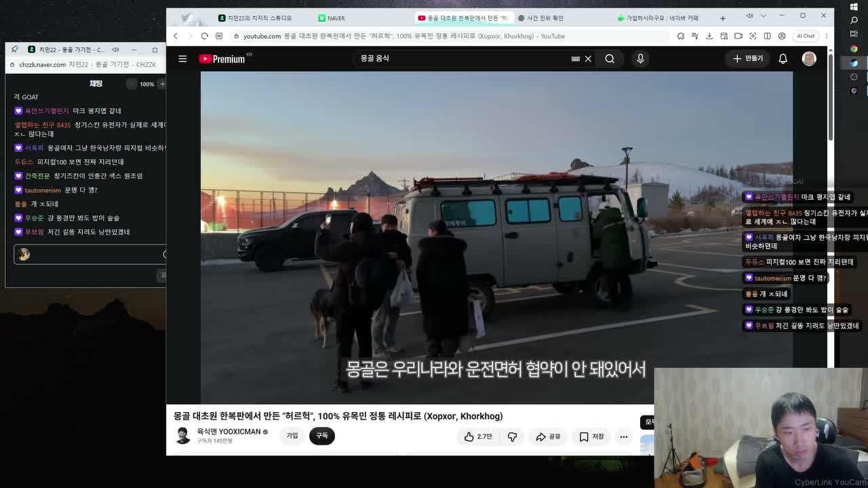Open more actions ellipsis under video
The width and height of the screenshot is (868, 488).
click(x=624, y=436)
